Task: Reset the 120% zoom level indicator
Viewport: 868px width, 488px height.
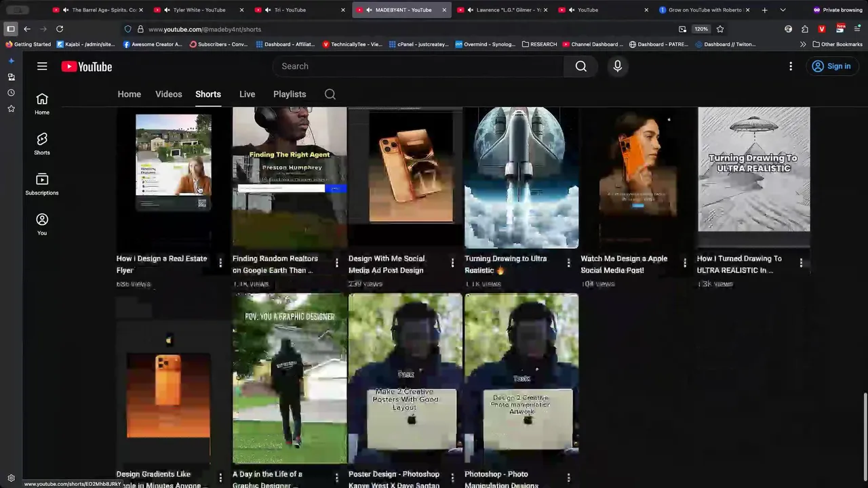Action: pos(701,29)
